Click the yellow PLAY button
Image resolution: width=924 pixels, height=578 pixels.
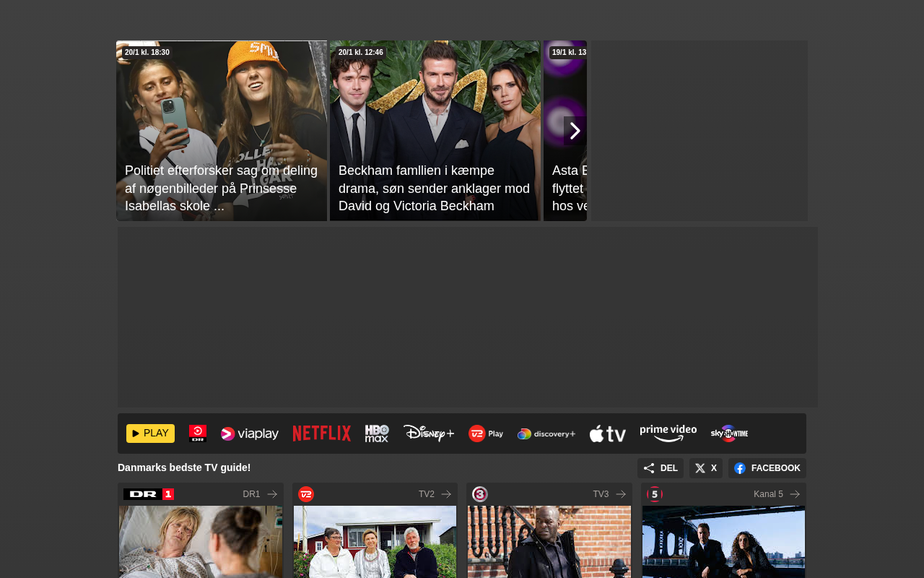(150, 433)
